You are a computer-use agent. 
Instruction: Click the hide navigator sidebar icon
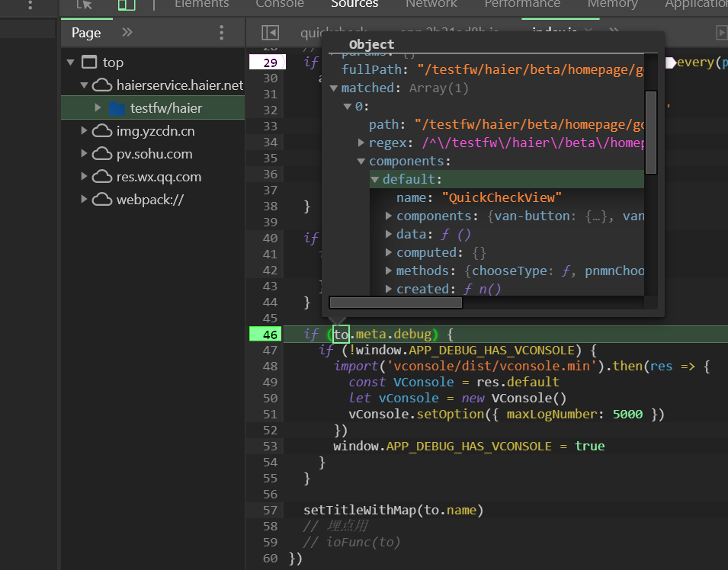270,33
